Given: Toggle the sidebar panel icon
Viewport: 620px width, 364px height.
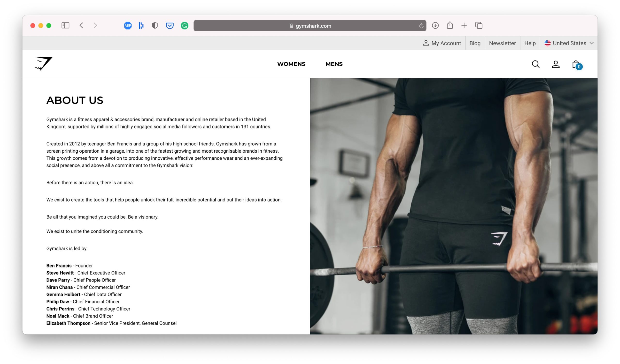Looking at the screenshot, I should click(x=66, y=25).
